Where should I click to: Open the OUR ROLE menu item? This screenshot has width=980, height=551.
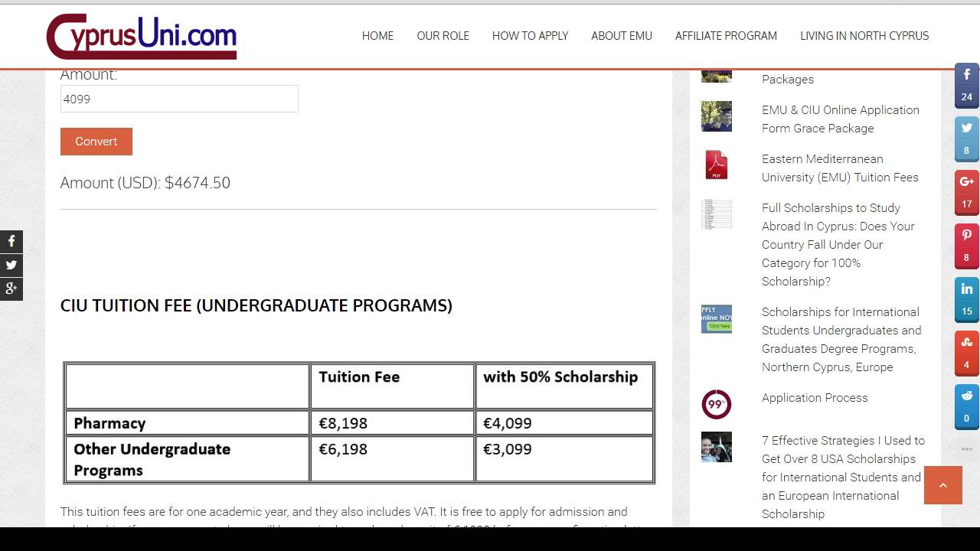point(443,35)
